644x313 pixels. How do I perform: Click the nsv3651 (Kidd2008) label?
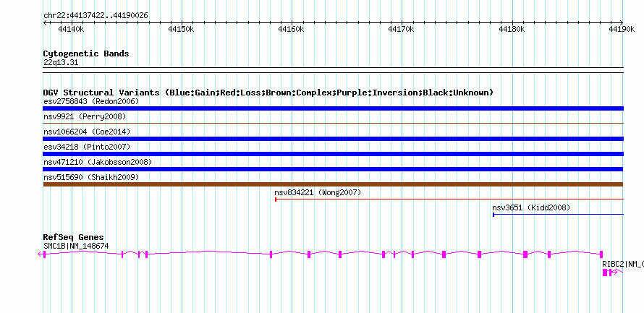point(531,207)
